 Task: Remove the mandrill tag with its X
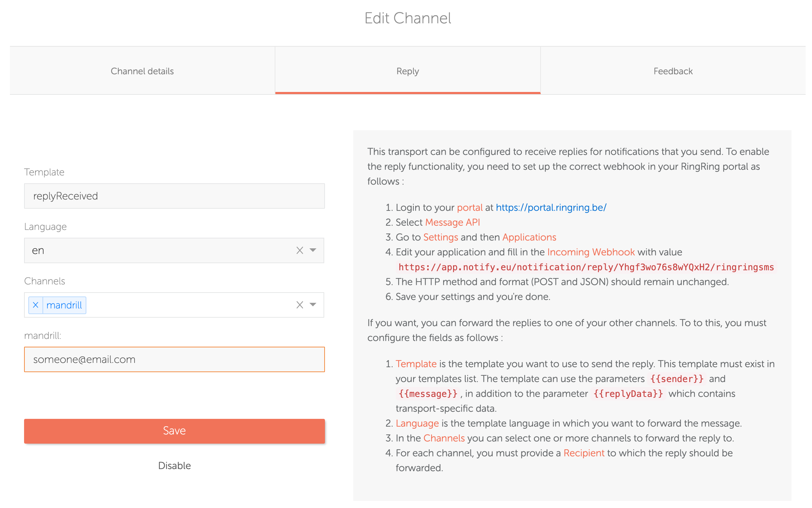(35, 305)
